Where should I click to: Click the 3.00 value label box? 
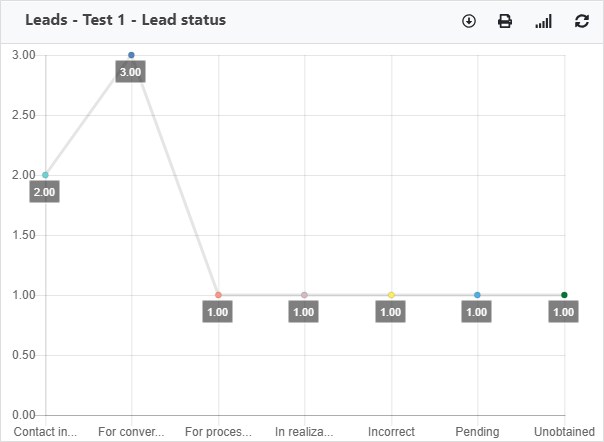click(x=131, y=72)
